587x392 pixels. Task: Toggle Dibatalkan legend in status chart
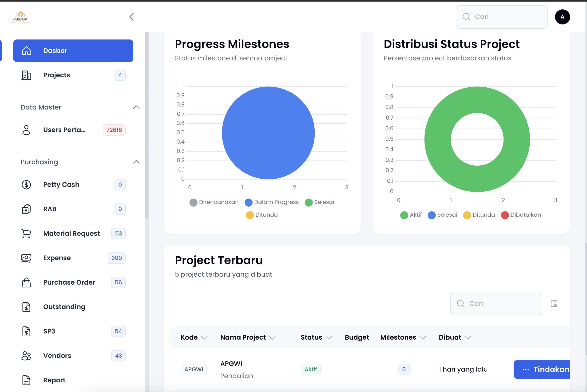pyautogui.click(x=521, y=215)
